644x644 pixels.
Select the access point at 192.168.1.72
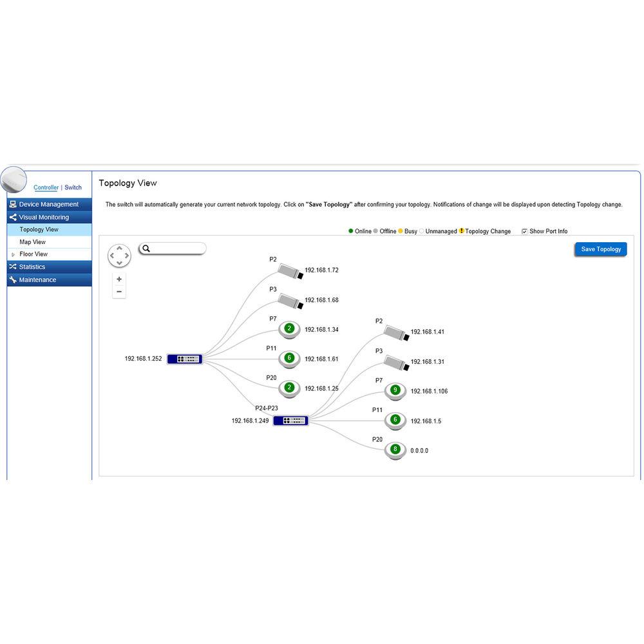pyautogui.click(x=290, y=270)
